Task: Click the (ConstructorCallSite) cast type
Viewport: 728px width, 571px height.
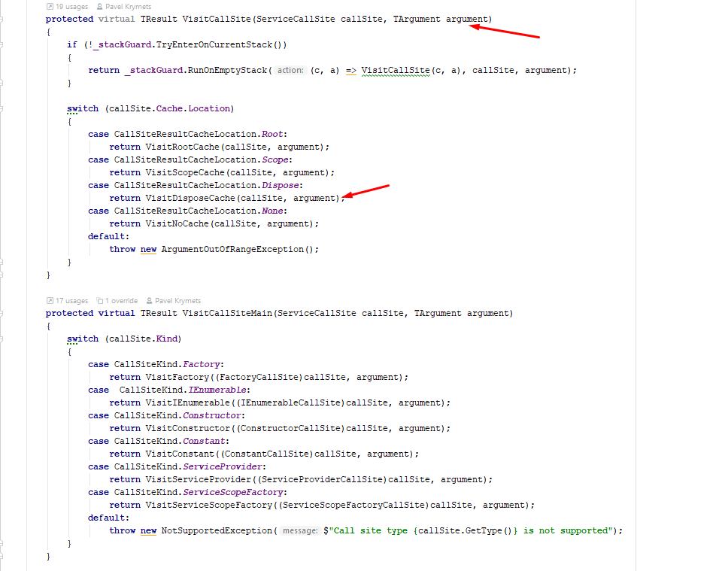Action: point(290,428)
